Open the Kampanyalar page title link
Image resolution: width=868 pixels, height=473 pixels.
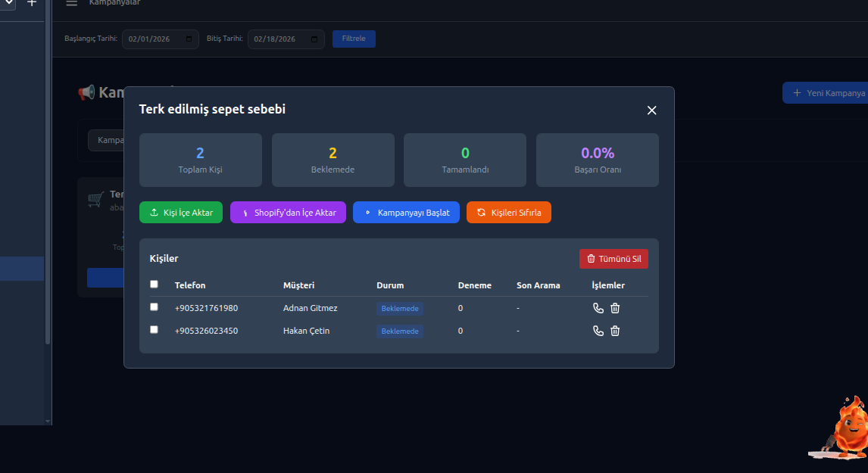click(x=115, y=2)
